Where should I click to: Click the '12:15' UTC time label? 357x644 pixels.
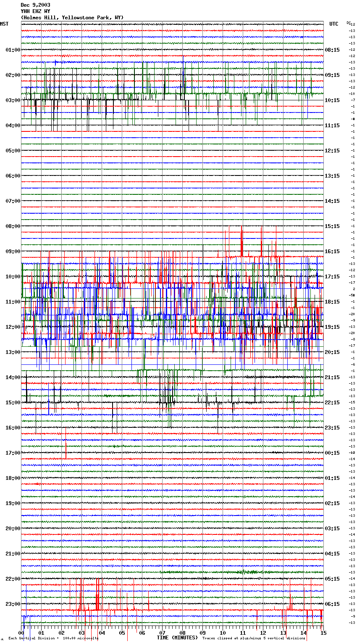[332, 151]
